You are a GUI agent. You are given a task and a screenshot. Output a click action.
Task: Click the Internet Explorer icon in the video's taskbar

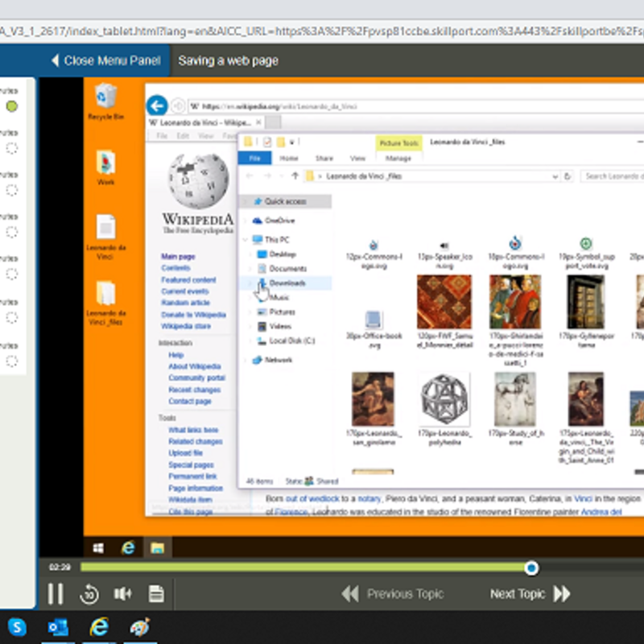[128, 548]
